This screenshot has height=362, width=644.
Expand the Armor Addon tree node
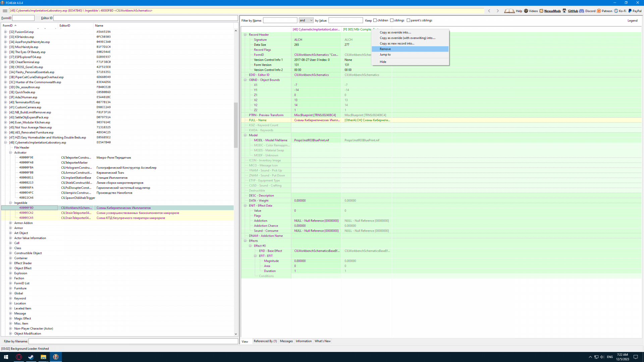pos(10,223)
